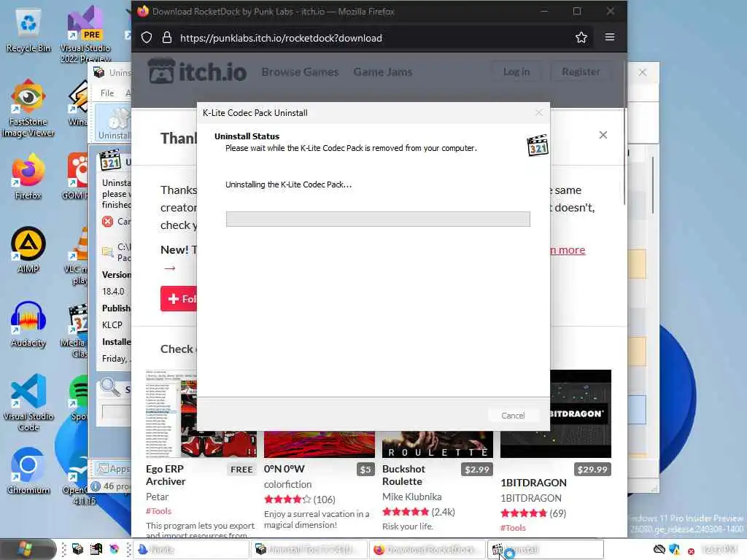Click Ego ERP Archiver game title
Screen dimensions: 747x560
[166, 475]
